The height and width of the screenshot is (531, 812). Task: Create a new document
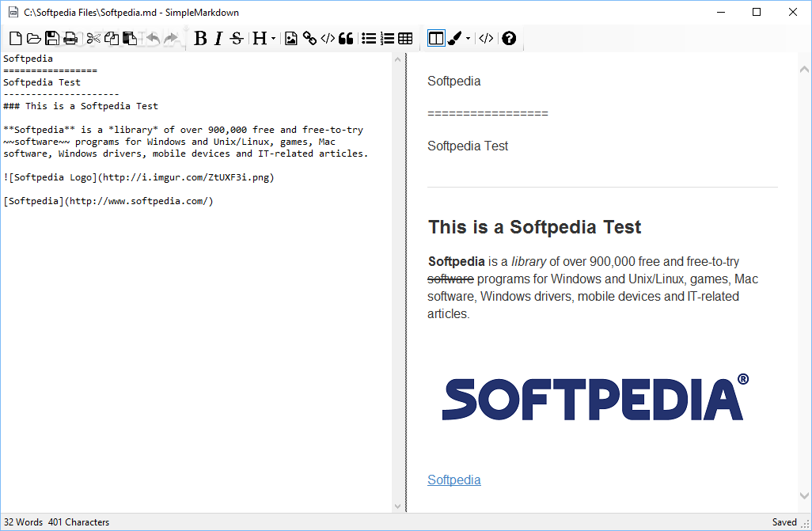(x=16, y=38)
